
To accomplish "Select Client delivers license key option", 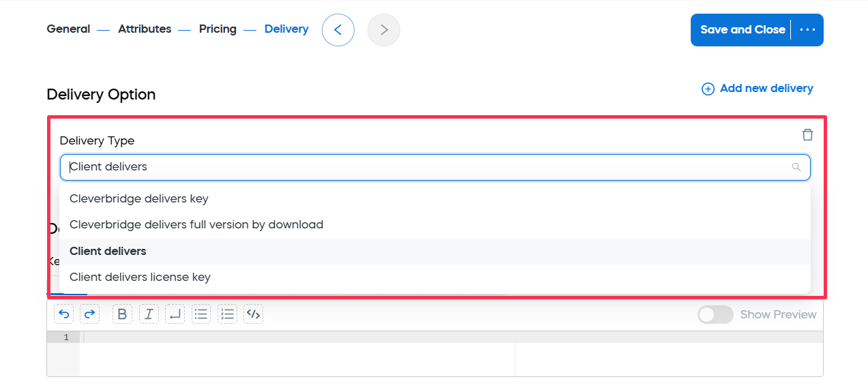I will coord(435,277).
